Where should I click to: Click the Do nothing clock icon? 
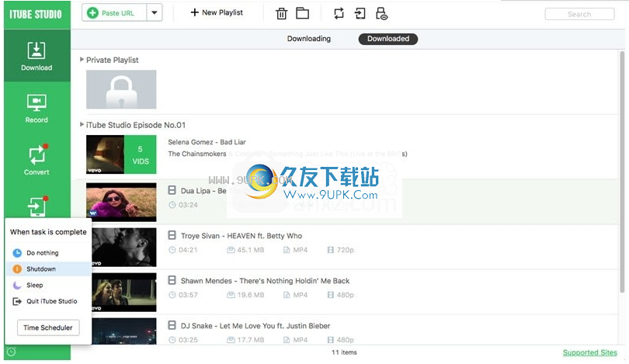17,253
